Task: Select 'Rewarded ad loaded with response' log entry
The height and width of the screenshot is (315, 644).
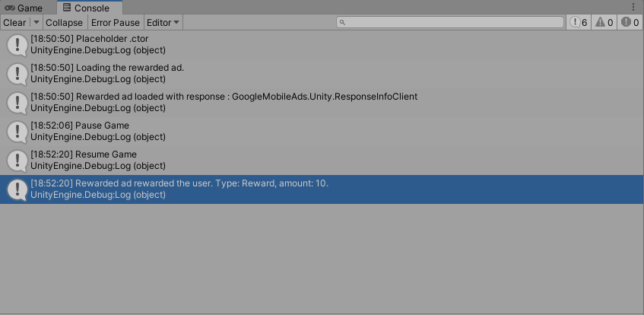Action: pyautogui.click(x=322, y=103)
